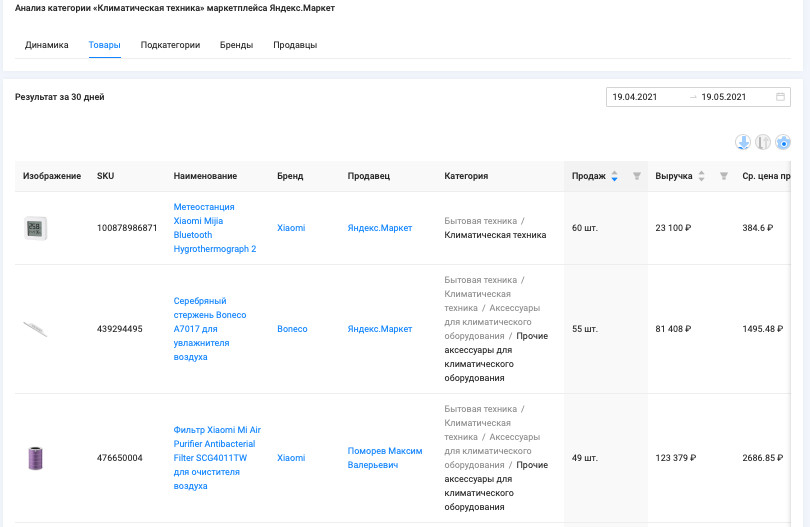
Task: Click the Метеостанция product thumbnail image
Action: click(35, 228)
